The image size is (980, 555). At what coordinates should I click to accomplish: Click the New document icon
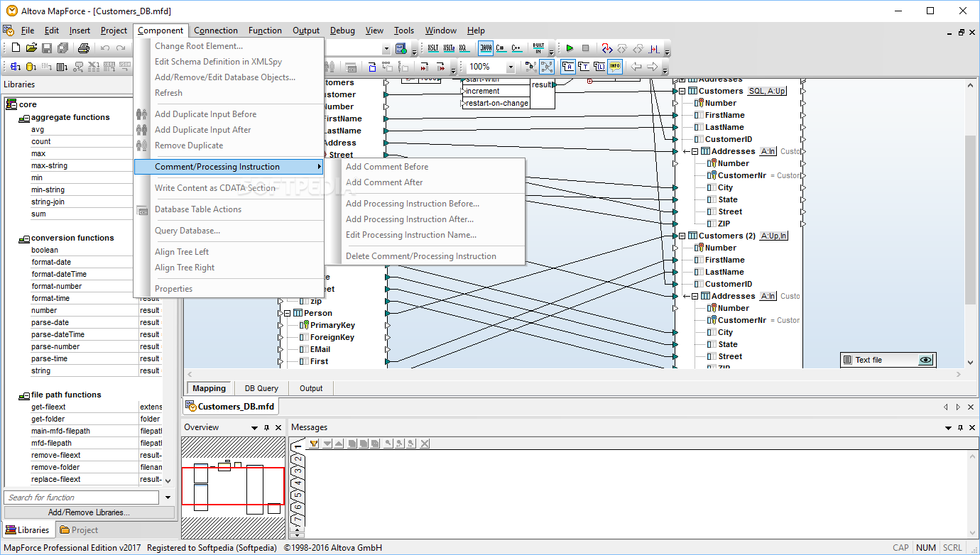pyautogui.click(x=16, y=48)
